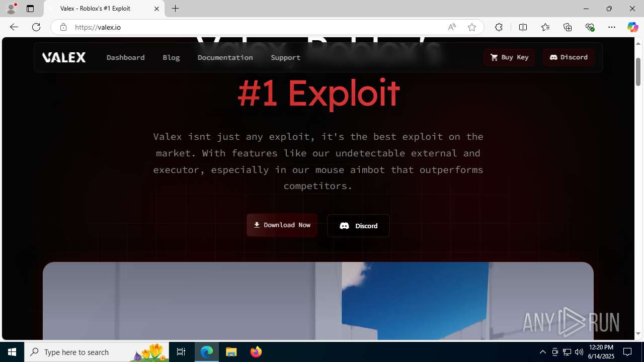Refresh the current page
The width and height of the screenshot is (644, 362).
[x=36, y=27]
